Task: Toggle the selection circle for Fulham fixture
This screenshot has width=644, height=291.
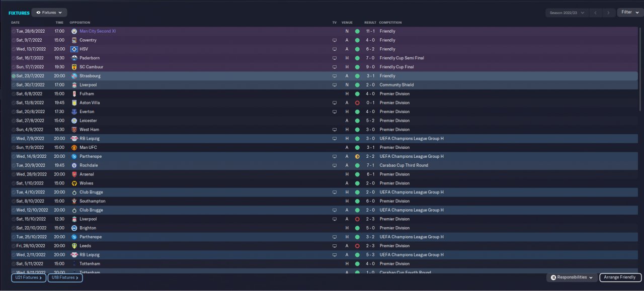Action: coord(14,94)
